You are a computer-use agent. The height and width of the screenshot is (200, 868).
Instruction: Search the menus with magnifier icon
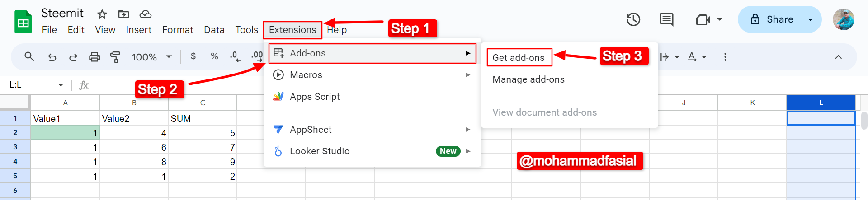click(29, 57)
